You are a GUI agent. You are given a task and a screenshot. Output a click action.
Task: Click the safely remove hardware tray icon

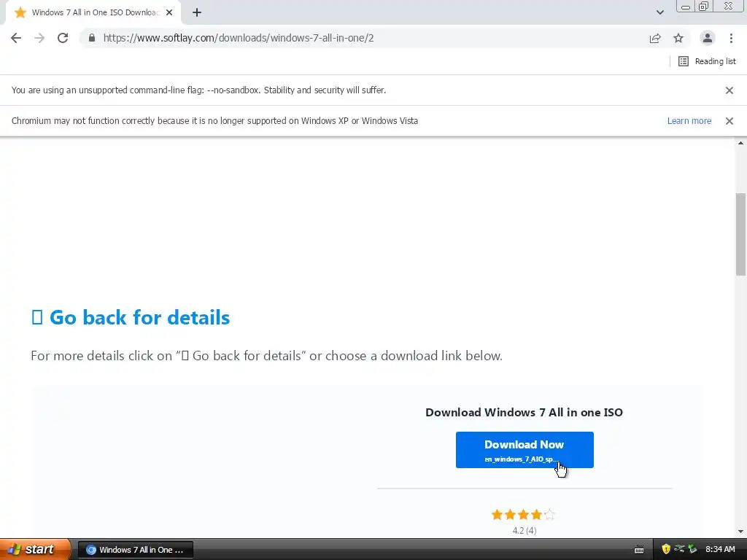(693, 550)
